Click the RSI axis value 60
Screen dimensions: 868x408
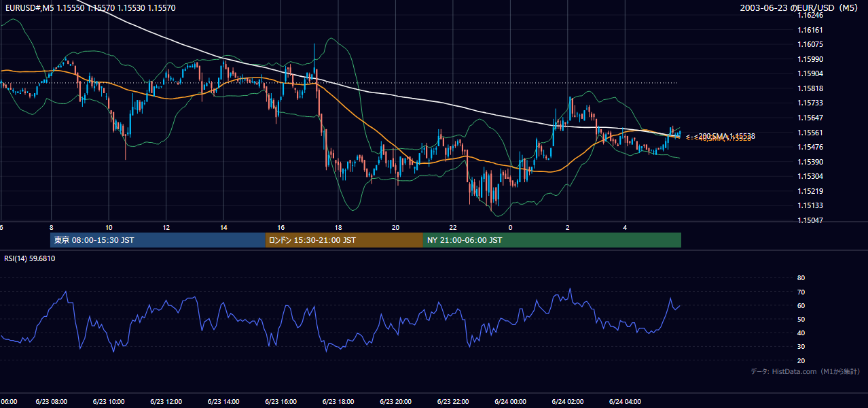tap(801, 305)
